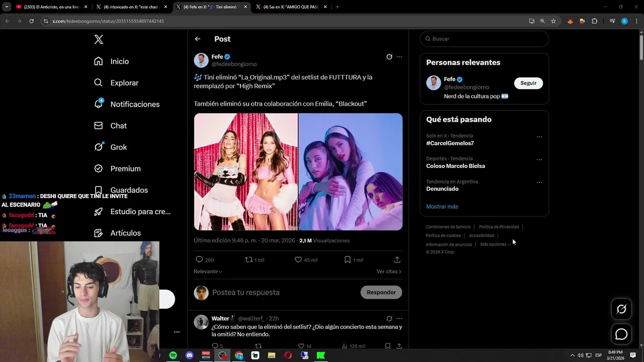Open the left photo of the post
The image size is (644, 362).
(246, 172)
